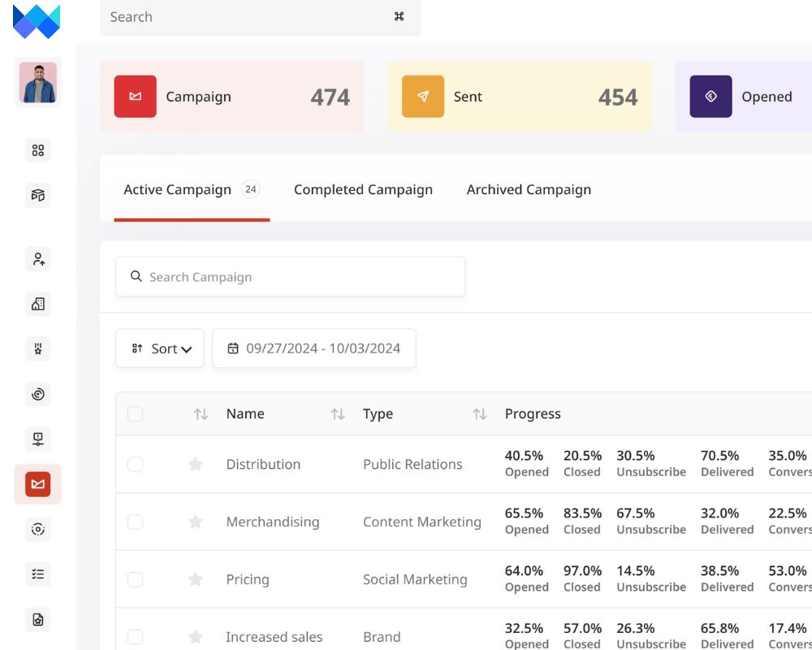The image size is (812, 650).
Task: Favorite the Merchandising campaign with its star
Action: click(195, 522)
